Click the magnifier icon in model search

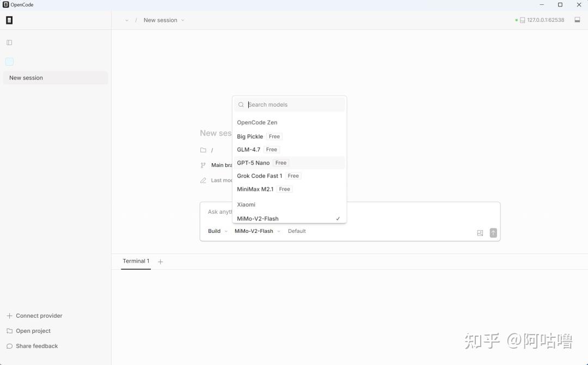(x=241, y=105)
